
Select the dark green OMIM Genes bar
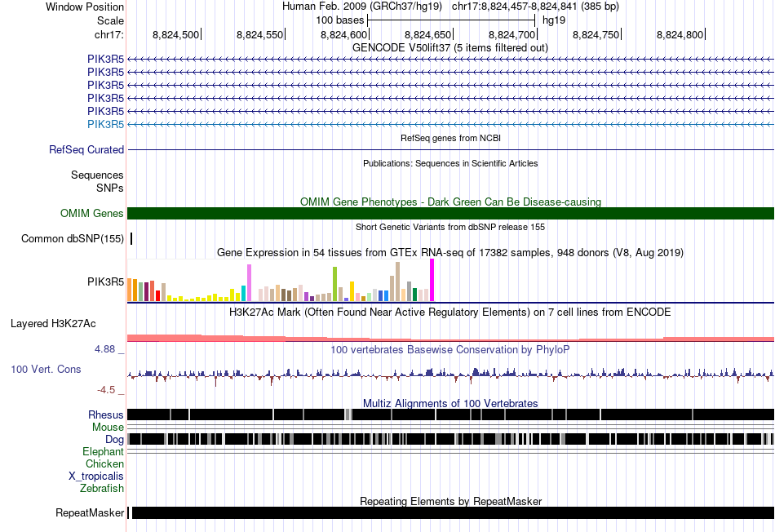[450, 213]
